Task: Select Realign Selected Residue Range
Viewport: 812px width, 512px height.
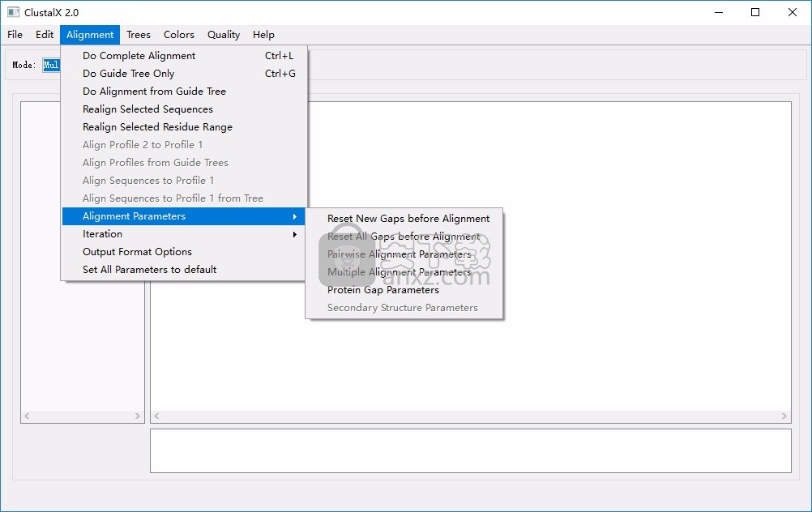Action: click(184, 127)
